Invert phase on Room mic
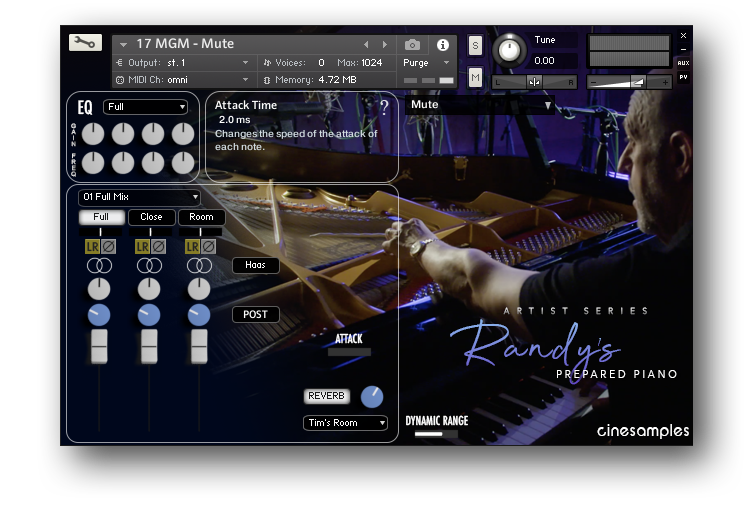 (x=209, y=247)
